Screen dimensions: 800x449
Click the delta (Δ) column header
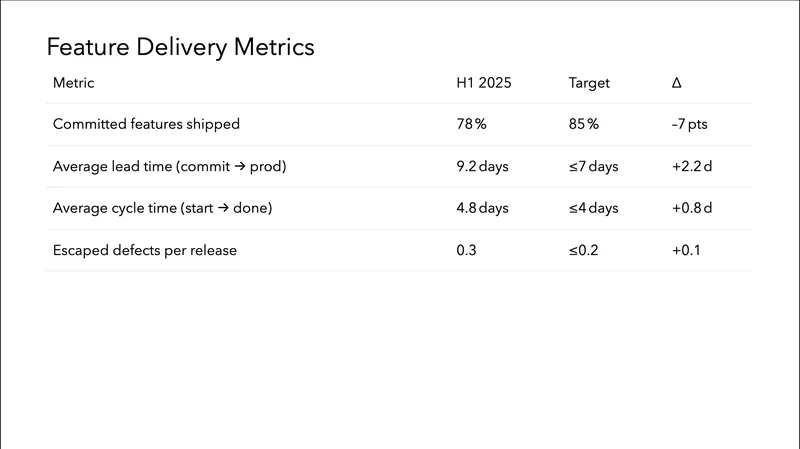coord(677,83)
